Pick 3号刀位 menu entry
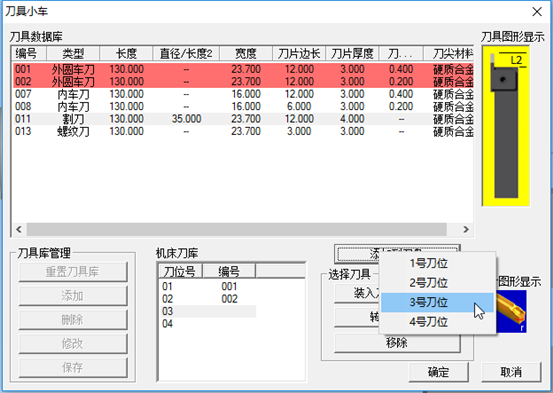The image size is (553, 393). [437, 302]
